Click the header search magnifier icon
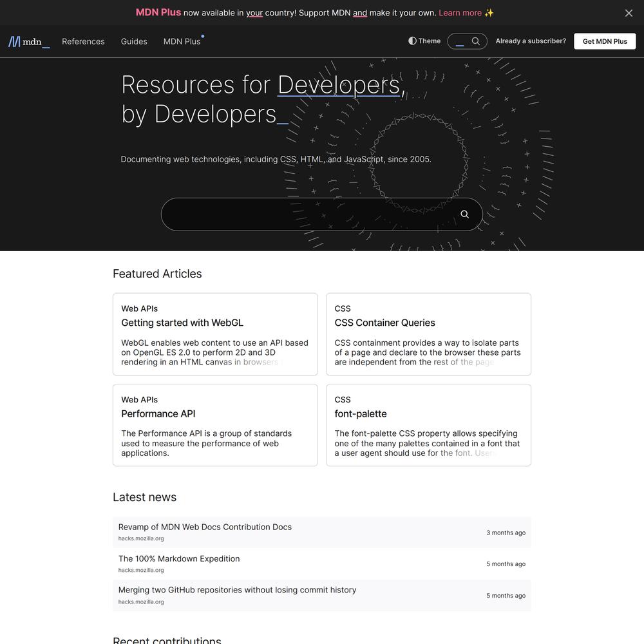Screen dimensions: 644x644 coord(476,41)
